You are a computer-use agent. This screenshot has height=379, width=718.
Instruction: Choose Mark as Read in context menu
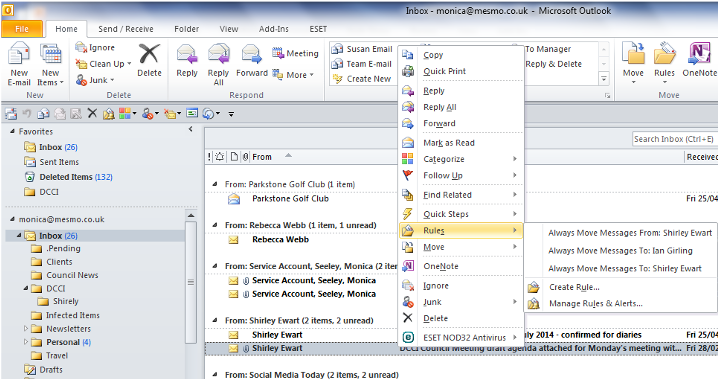(461, 143)
